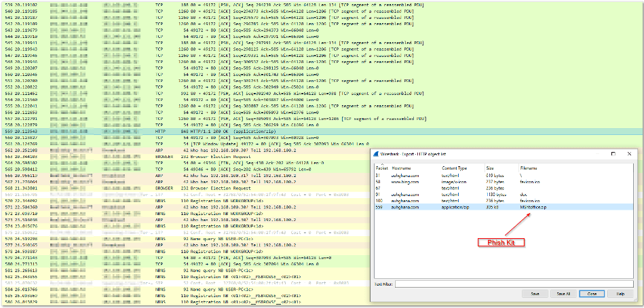Click the 305 kB size cell
The height and width of the screenshot is (308, 644).
tap(492, 208)
